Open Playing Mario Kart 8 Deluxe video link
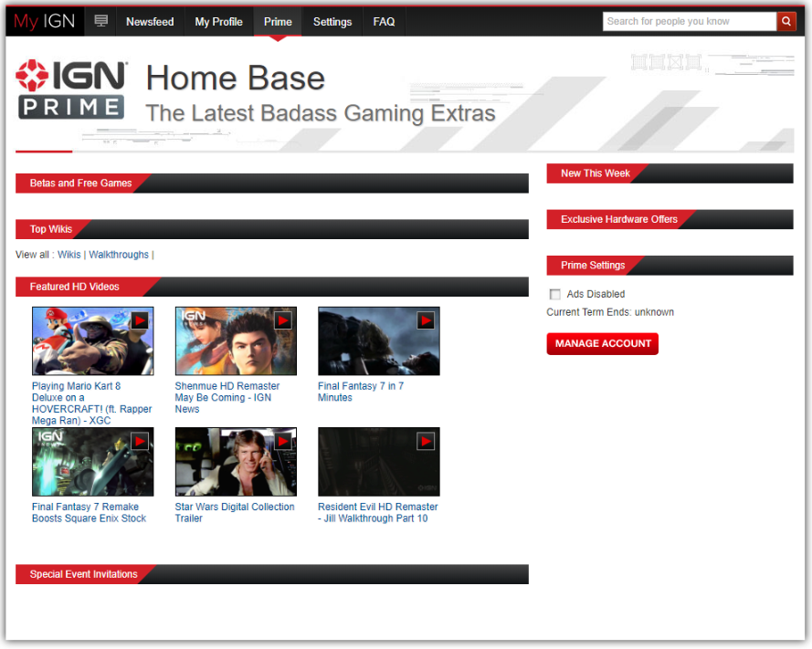812x649 pixels. coord(91,403)
